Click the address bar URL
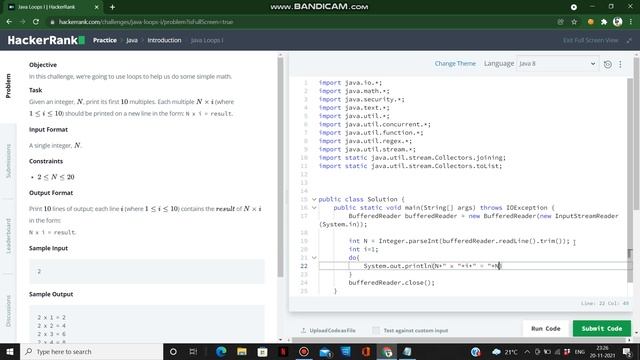The height and width of the screenshot is (360, 640). (146, 22)
